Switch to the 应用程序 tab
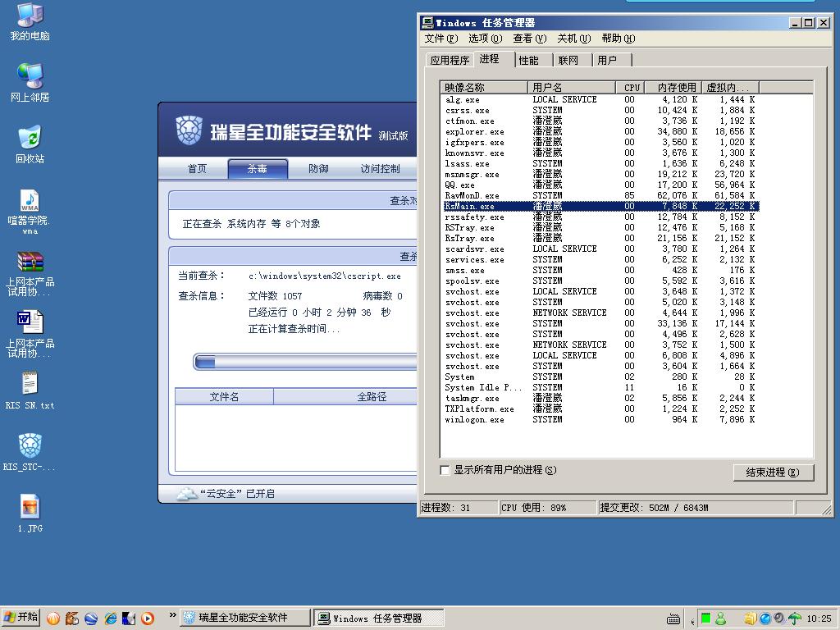This screenshot has width=840, height=630. click(x=450, y=60)
